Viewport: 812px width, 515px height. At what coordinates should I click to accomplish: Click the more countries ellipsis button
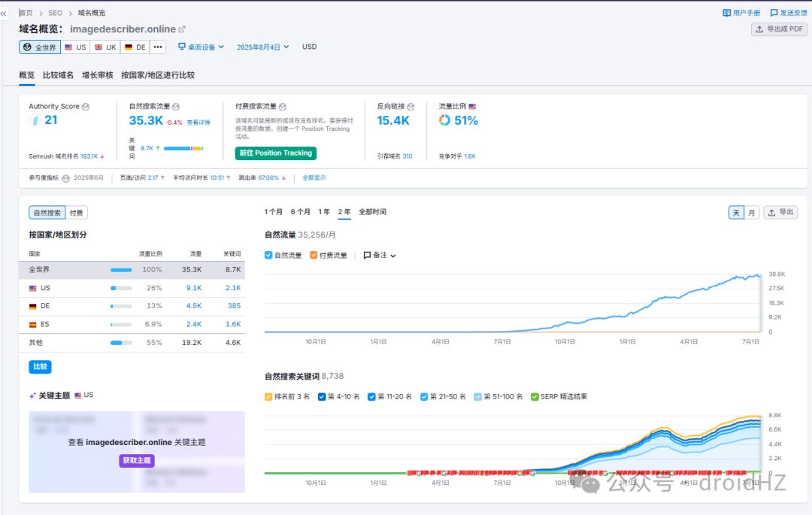click(158, 47)
